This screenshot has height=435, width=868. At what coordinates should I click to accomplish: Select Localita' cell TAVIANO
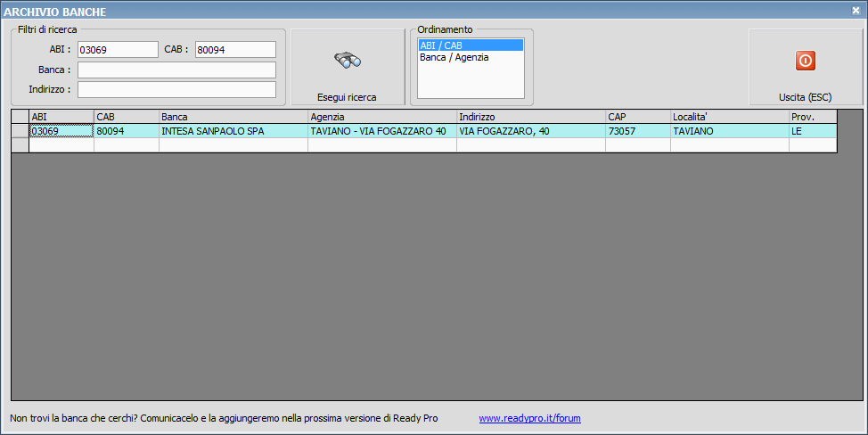730,131
